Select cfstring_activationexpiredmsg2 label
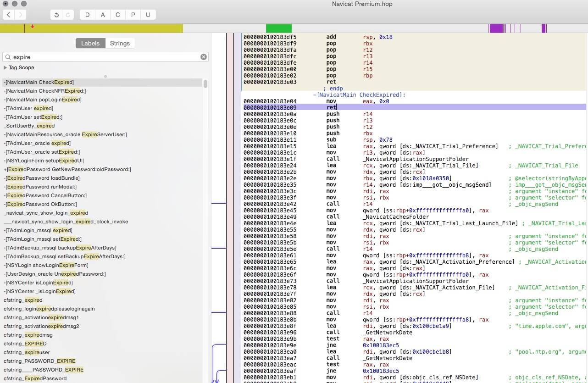The width and height of the screenshot is (588, 383). pos(41,326)
